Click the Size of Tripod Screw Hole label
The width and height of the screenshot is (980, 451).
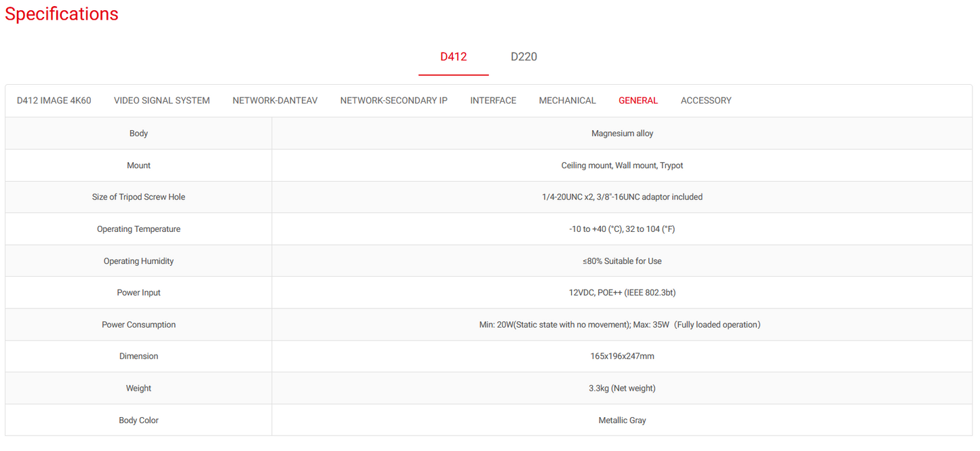[x=138, y=197]
